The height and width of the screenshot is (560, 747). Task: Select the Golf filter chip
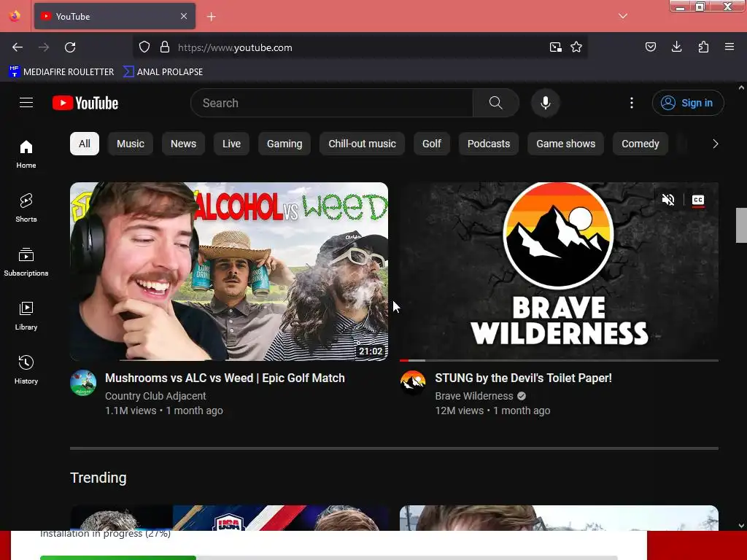coord(432,144)
